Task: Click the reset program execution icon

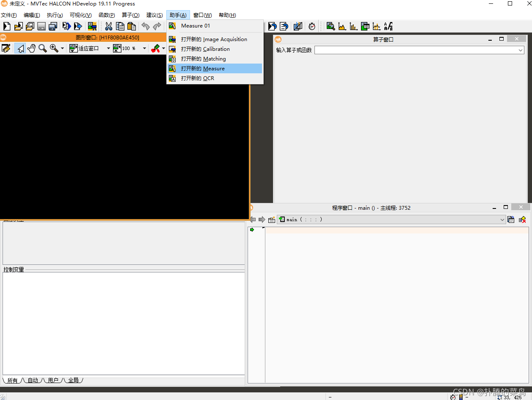Action: pos(273,26)
